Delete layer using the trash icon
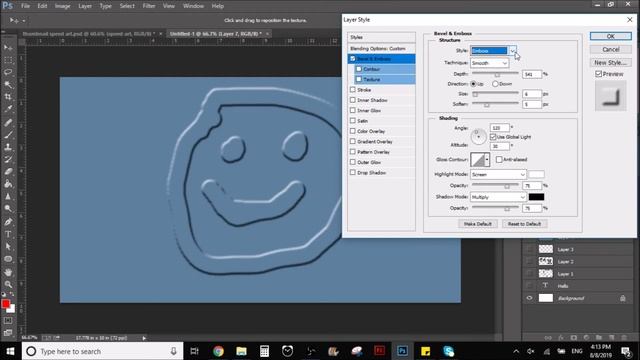Screen dimensions: 640x360 (624, 338)
